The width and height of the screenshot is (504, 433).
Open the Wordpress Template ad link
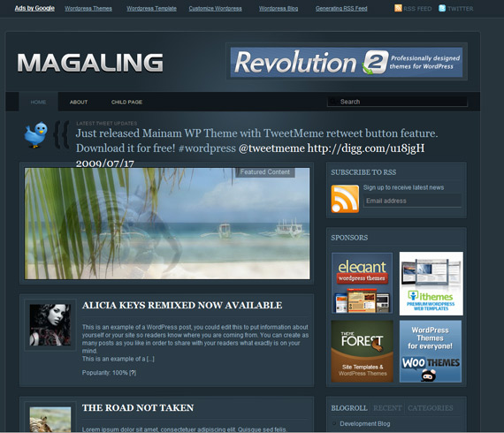pos(151,9)
